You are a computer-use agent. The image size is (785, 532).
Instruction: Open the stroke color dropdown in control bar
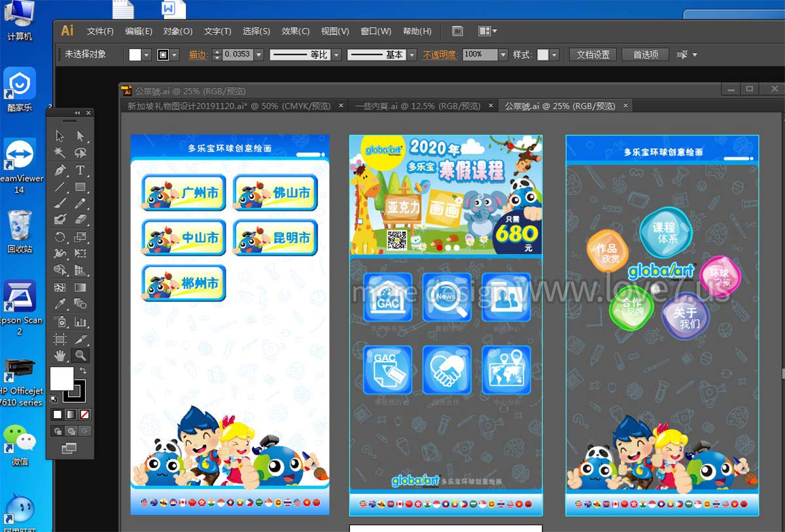click(175, 55)
